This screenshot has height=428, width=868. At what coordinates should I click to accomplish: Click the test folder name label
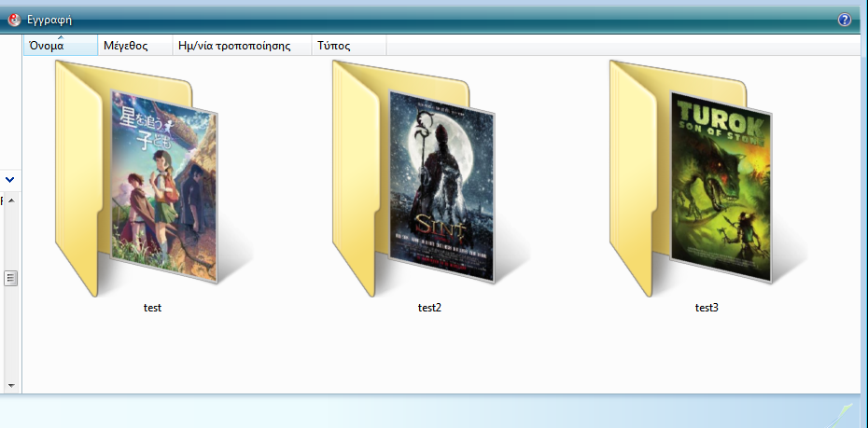point(152,308)
